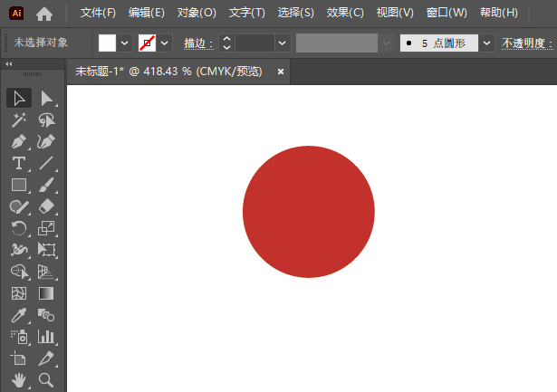Open the 视图(V) menu

tap(395, 13)
